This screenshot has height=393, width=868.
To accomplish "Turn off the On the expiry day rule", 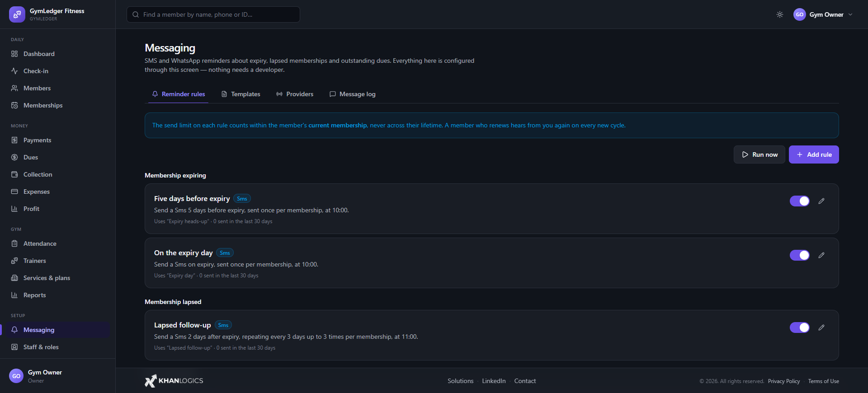I will pyautogui.click(x=800, y=255).
